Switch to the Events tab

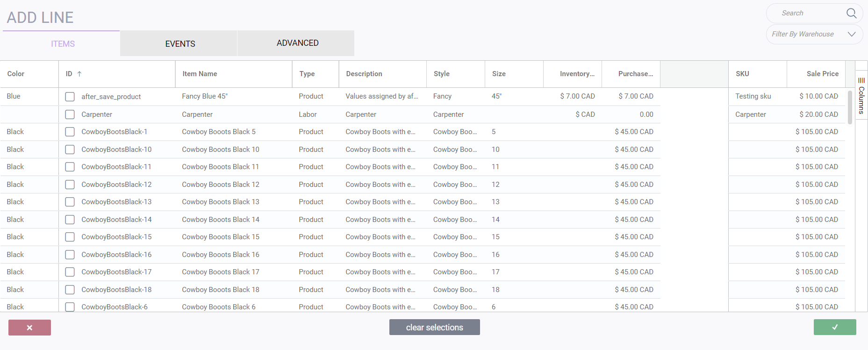click(x=180, y=43)
